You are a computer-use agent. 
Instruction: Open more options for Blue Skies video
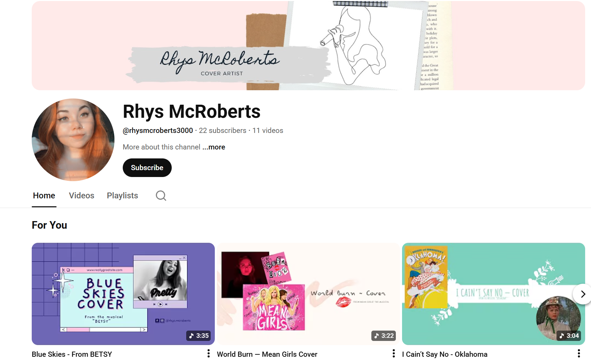pos(208,354)
